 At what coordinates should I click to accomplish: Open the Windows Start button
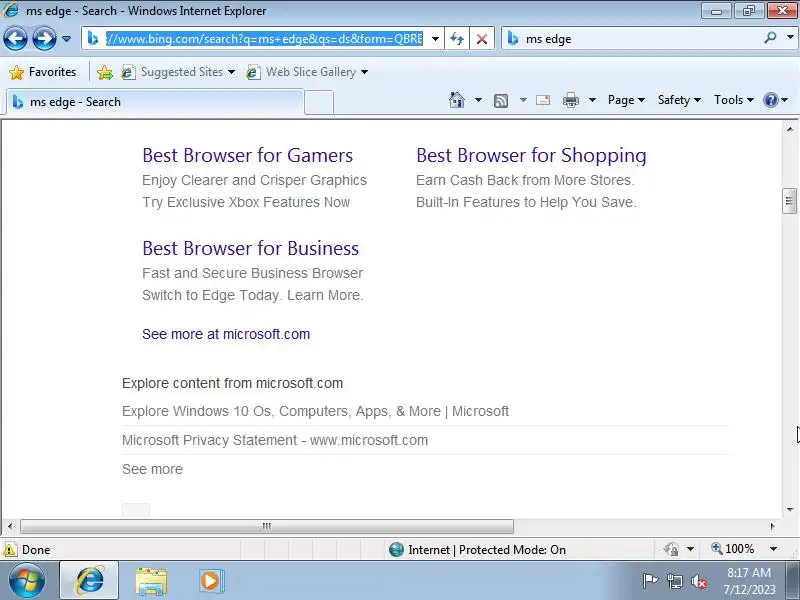pyautogui.click(x=27, y=581)
